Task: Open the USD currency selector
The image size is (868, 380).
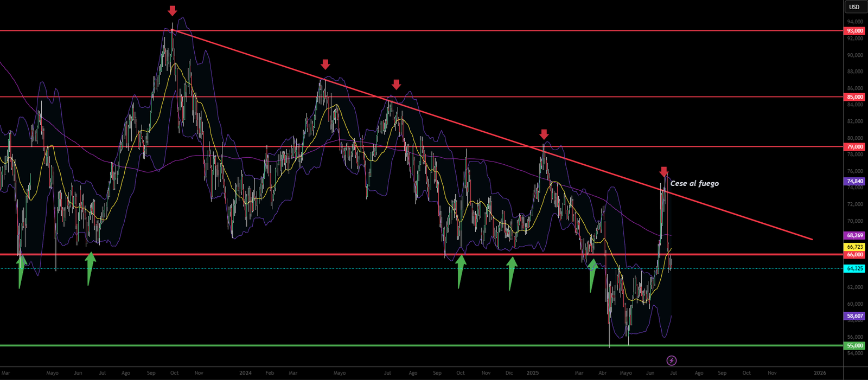Action: (854, 7)
